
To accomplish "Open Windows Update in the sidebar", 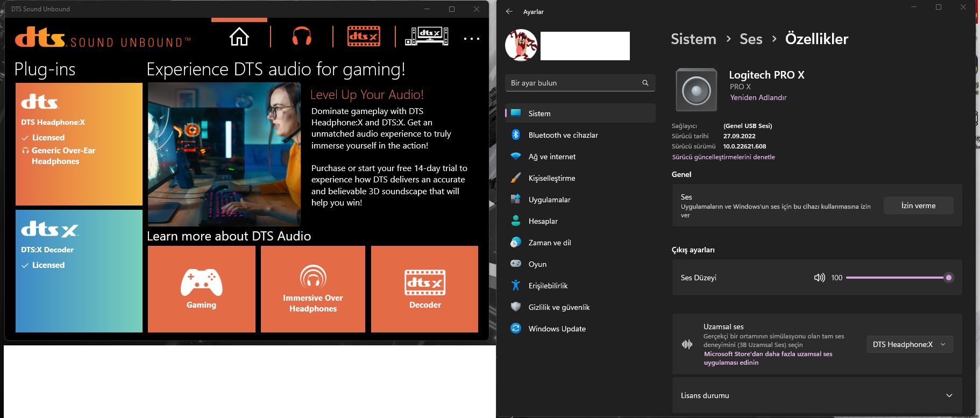I will [580, 329].
